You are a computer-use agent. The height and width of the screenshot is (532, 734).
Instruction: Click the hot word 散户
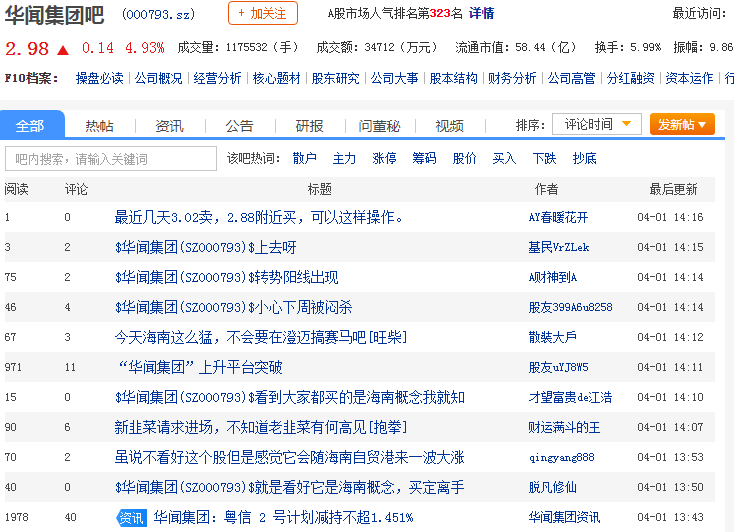(x=304, y=158)
